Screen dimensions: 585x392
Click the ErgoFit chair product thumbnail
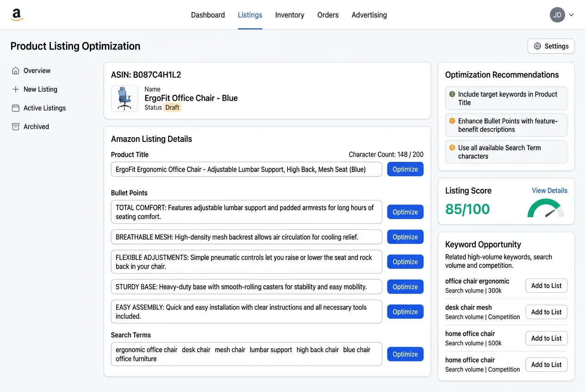coord(124,98)
